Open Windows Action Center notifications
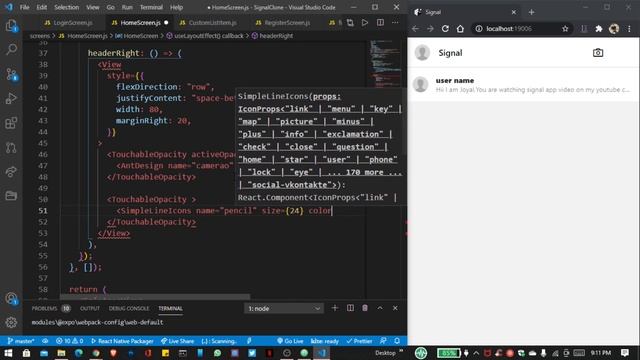Viewport: 640px width, 360px height. (x=624, y=353)
